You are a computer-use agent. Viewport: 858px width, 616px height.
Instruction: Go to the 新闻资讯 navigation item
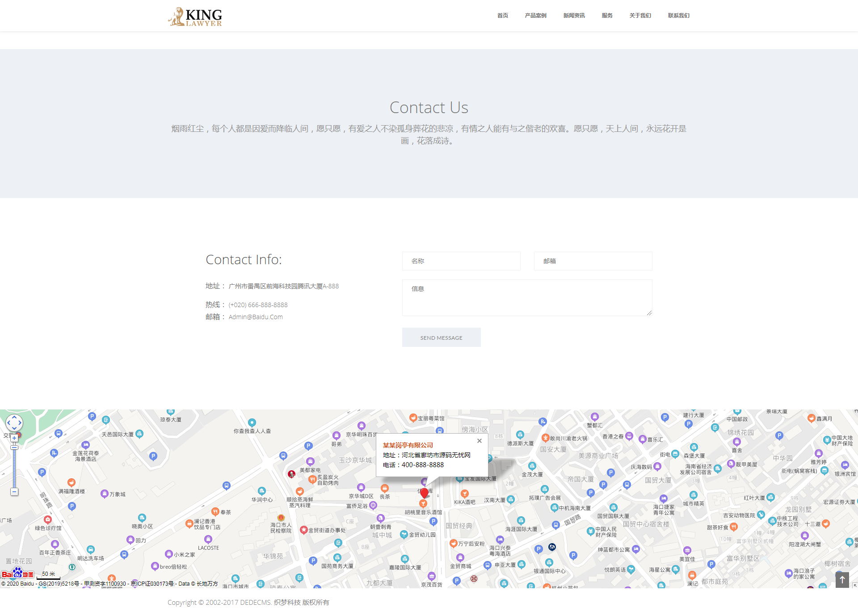point(574,16)
